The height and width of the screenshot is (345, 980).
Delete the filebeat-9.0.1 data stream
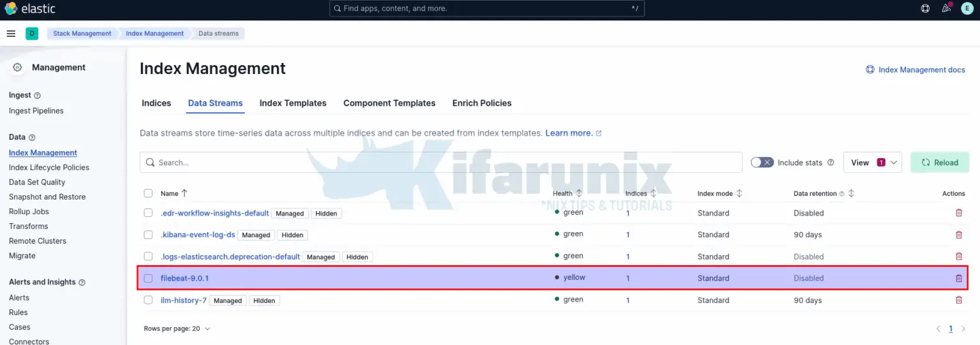coord(958,278)
